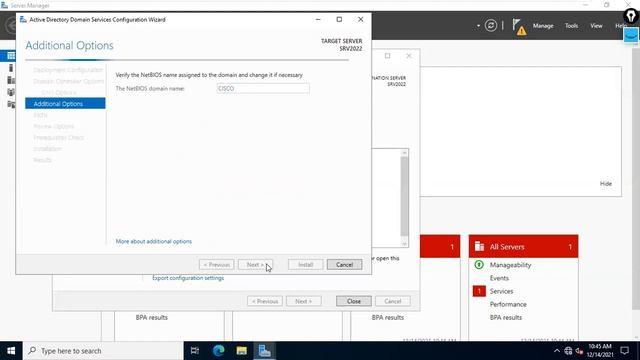Click Performance under All Servers
Viewport: 640px width, 360px height.
[508, 304]
